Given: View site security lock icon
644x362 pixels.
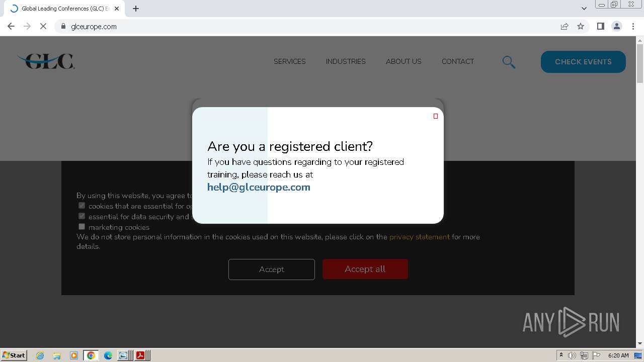Looking at the screenshot, I should pos(63,26).
